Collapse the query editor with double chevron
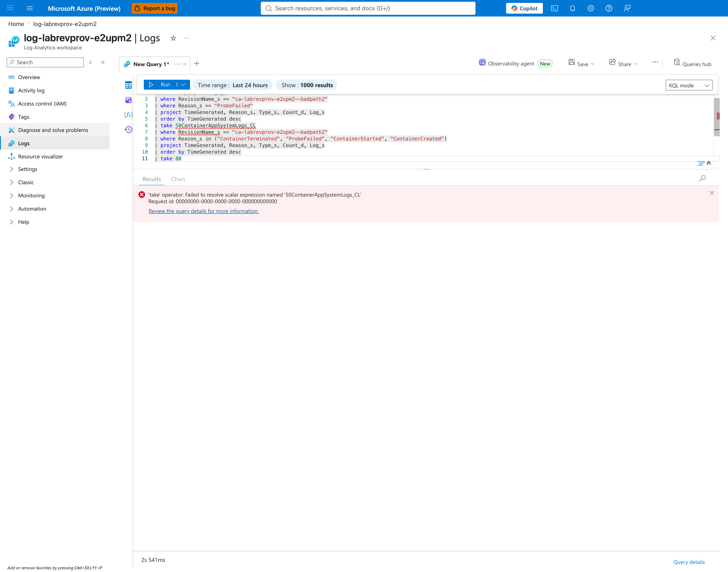The width and height of the screenshot is (728, 572). click(709, 163)
